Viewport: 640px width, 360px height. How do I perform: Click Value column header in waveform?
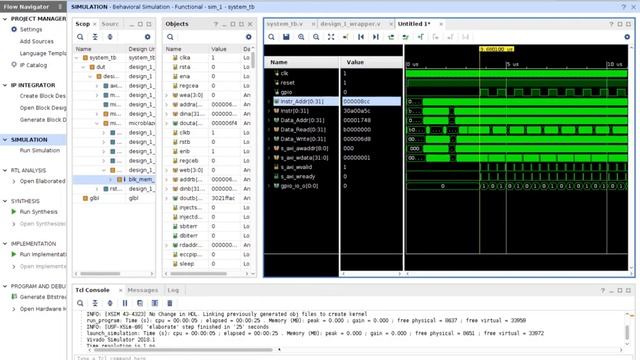pyautogui.click(x=355, y=62)
